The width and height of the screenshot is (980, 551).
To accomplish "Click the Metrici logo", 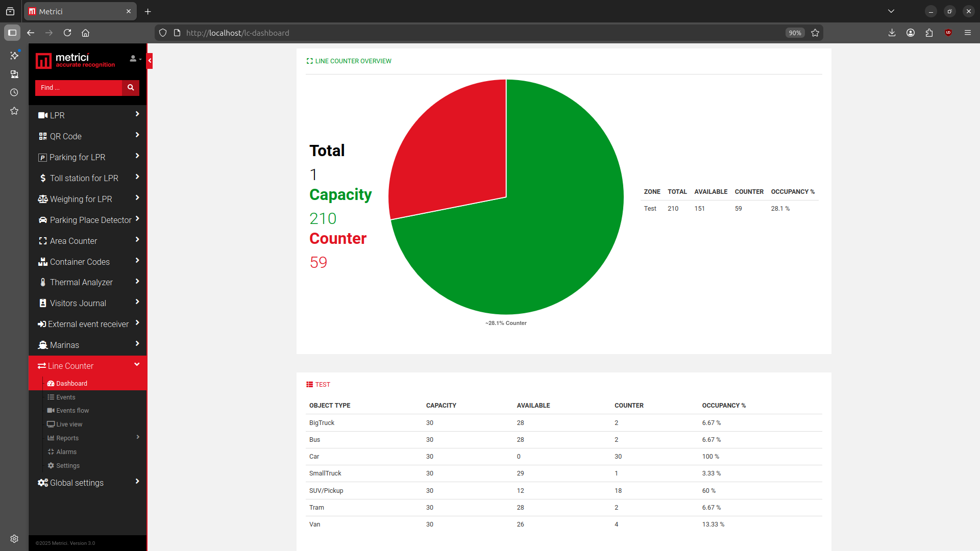I will point(76,61).
